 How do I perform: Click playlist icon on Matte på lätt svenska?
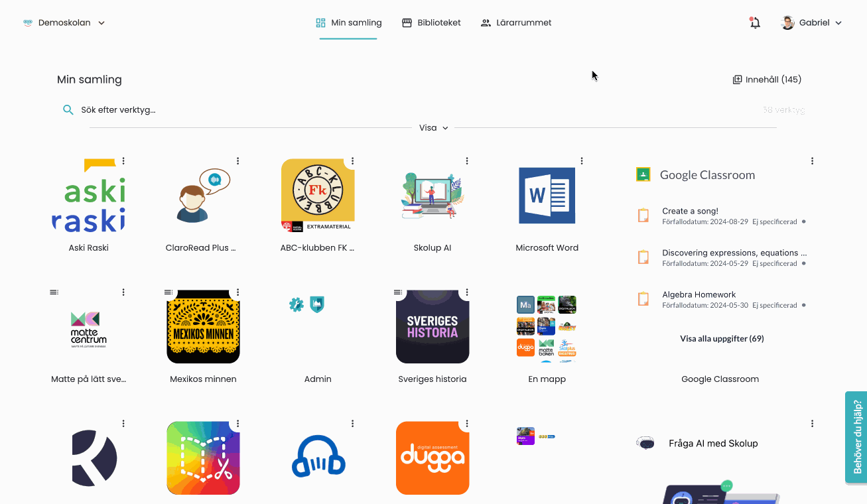(54, 292)
